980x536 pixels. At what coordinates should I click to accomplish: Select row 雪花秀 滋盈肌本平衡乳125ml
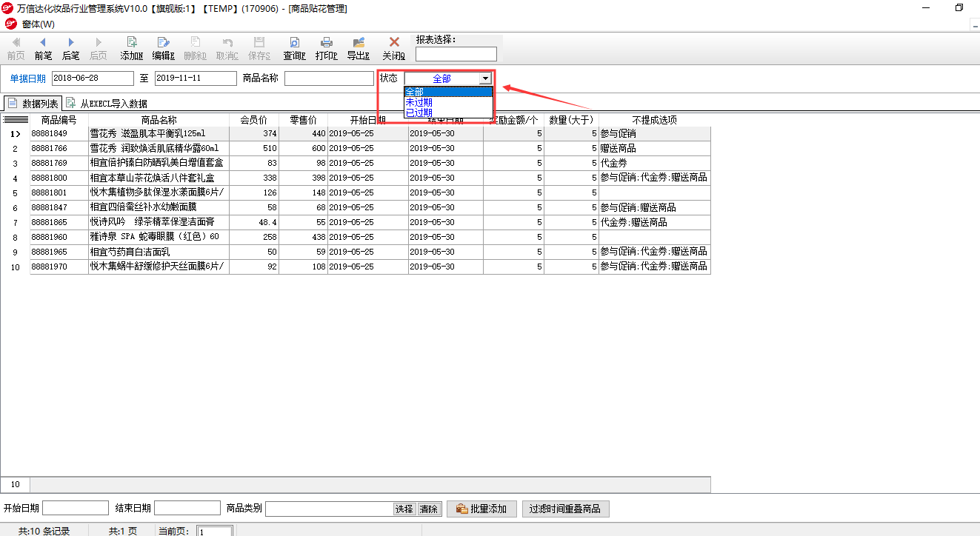click(159, 134)
